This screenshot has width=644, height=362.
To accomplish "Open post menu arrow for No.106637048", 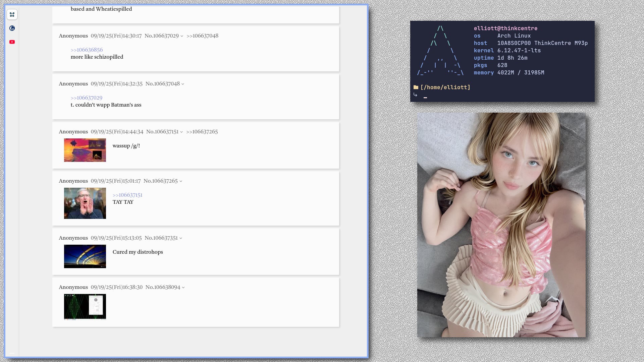I will tap(183, 84).
